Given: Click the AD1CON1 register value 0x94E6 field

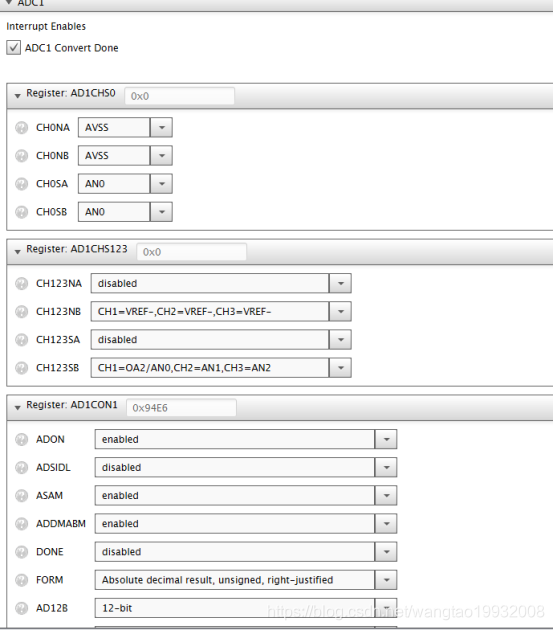Looking at the screenshot, I should point(181,408).
